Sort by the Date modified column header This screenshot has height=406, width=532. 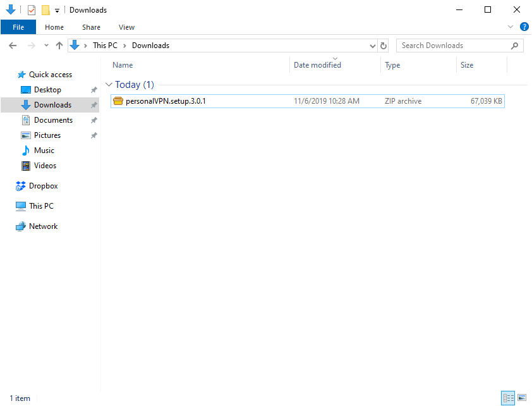318,65
